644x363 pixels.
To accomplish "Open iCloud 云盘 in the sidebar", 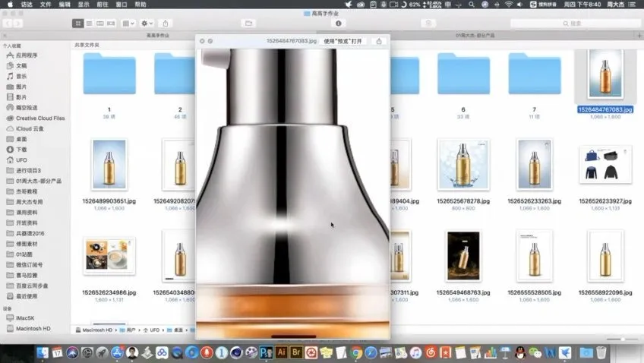I will pyautogui.click(x=30, y=128).
